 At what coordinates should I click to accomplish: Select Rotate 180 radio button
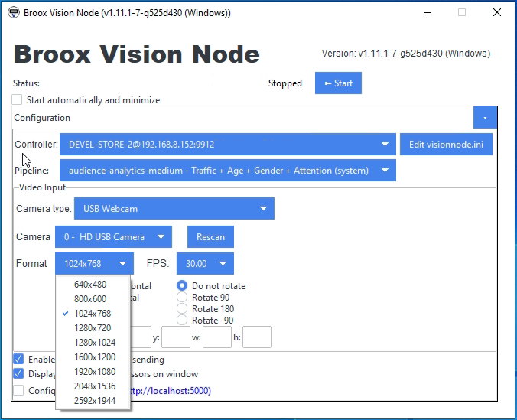(x=182, y=309)
